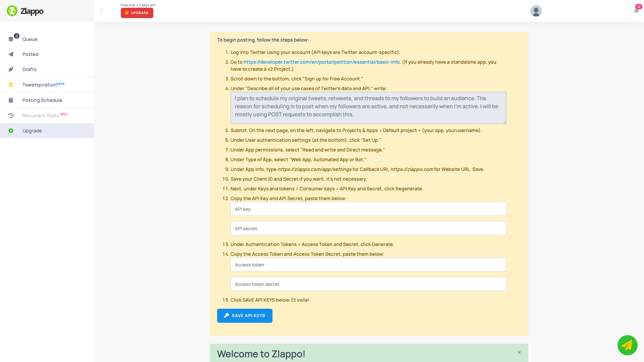This screenshot has width=644, height=362.
Task: Dismiss the Welcome to Zlappo banner
Action: tap(519, 352)
